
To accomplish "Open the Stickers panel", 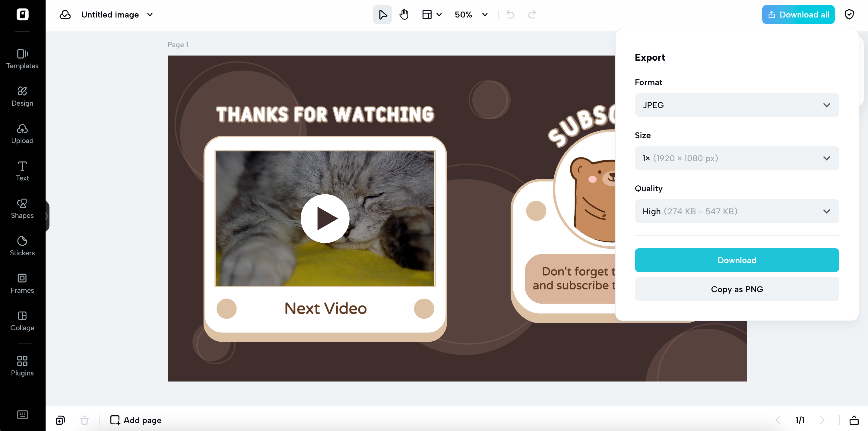I will 22,246.
